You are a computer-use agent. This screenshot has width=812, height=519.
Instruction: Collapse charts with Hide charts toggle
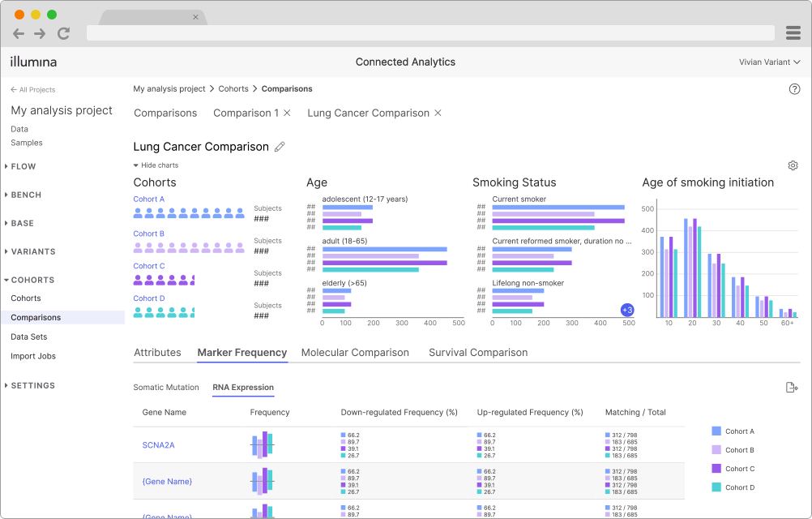pyautogui.click(x=156, y=165)
